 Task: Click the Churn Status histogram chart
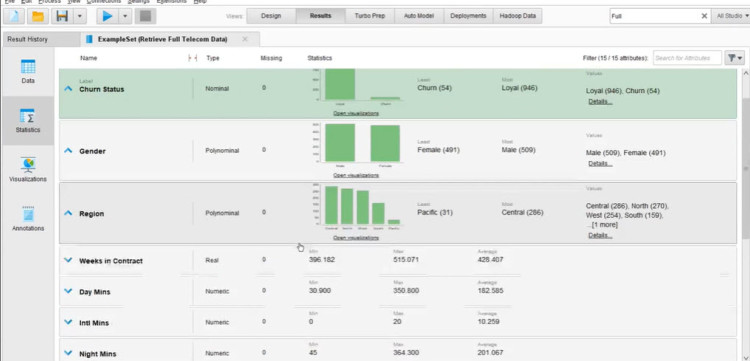pos(358,87)
